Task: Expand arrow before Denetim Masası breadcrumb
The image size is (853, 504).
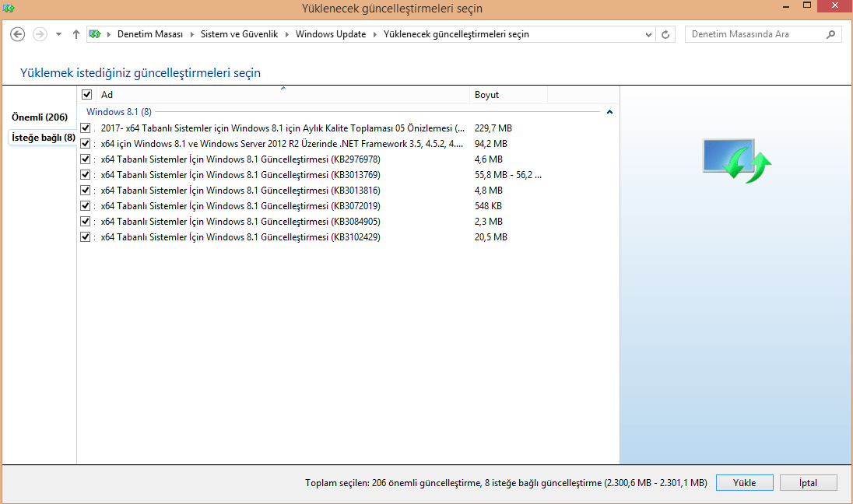Action: click(109, 34)
